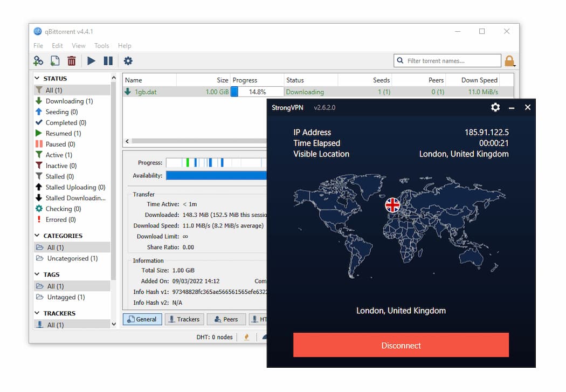Sort torrents by the Name column
566x392 pixels.
(x=149, y=80)
